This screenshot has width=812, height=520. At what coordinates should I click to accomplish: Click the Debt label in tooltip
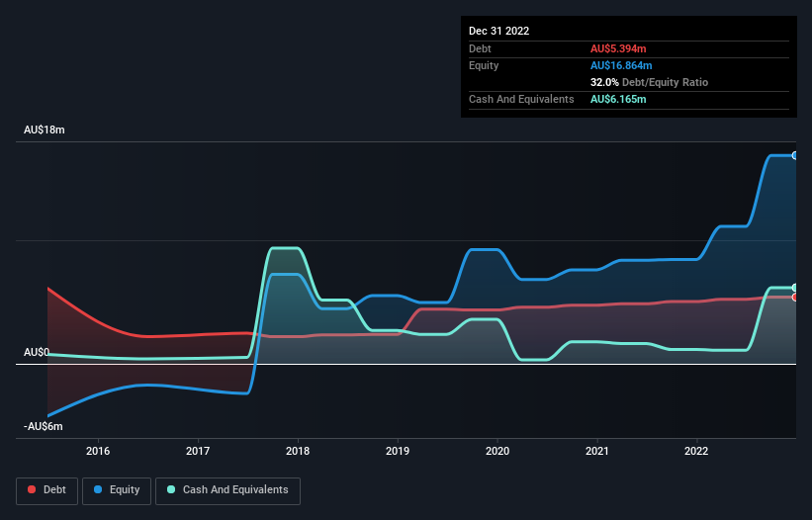click(x=480, y=48)
